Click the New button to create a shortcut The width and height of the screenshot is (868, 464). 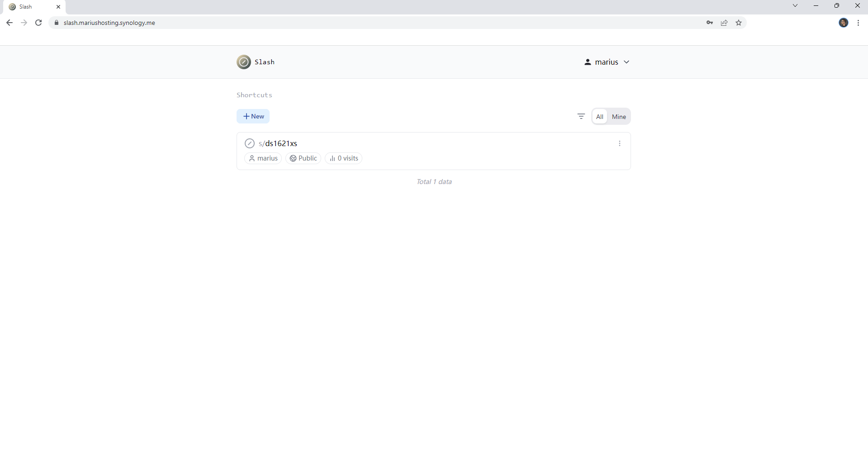(253, 116)
